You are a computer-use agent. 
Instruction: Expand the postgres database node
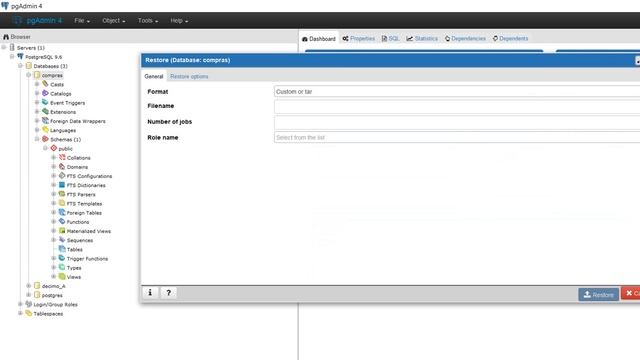point(29,295)
